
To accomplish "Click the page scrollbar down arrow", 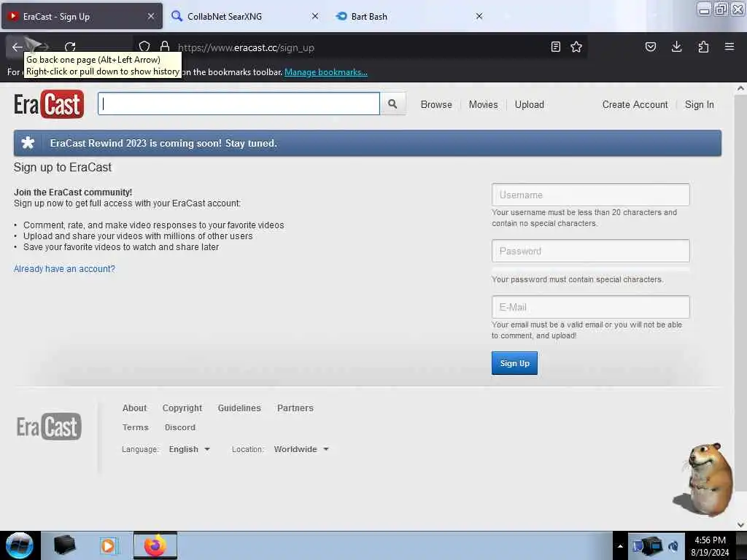I will tap(740, 524).
